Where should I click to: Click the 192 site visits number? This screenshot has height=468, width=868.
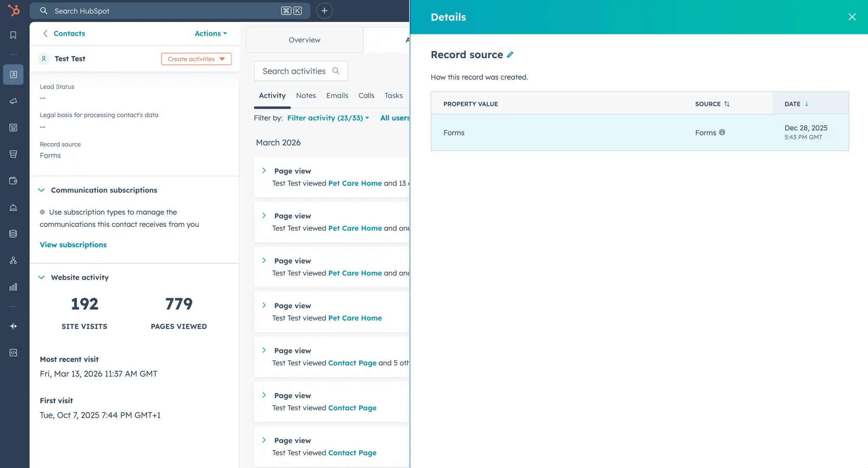click(85, 304)
